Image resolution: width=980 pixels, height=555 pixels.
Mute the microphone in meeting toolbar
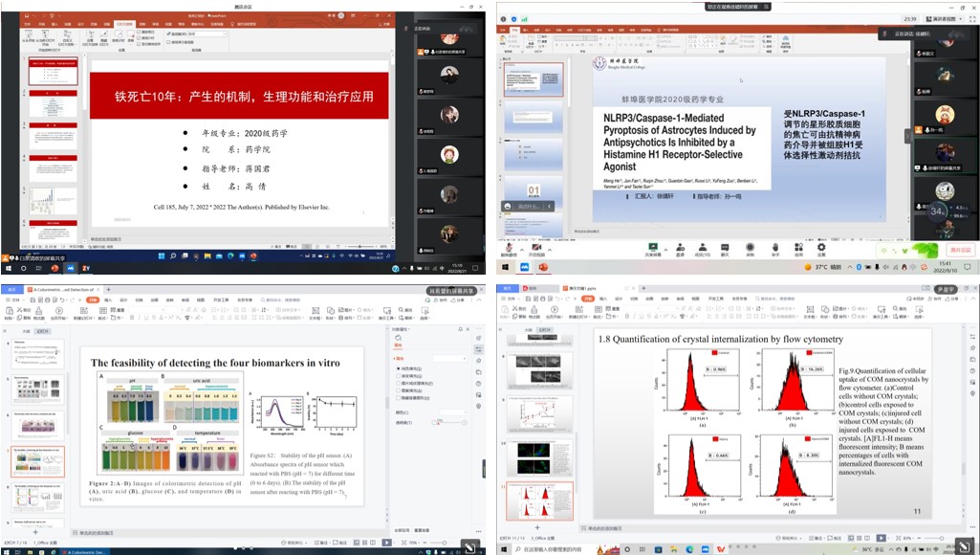point(508,249)
